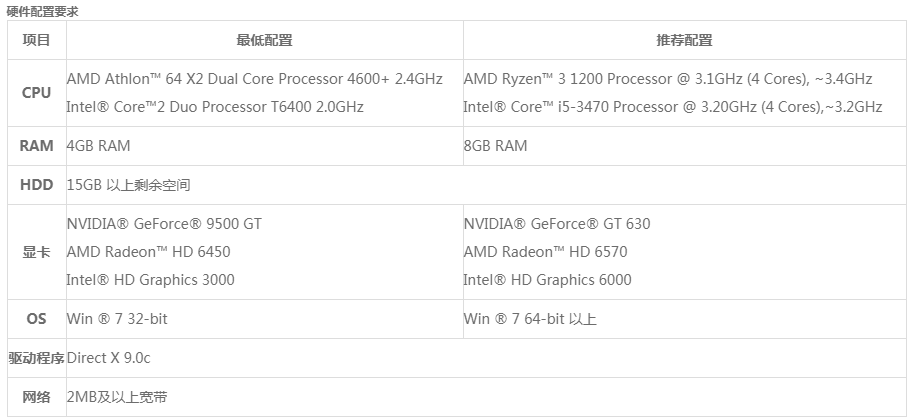
Task: Select Intel HD Graphics 6000 text
Action: (x=547, y=280)
